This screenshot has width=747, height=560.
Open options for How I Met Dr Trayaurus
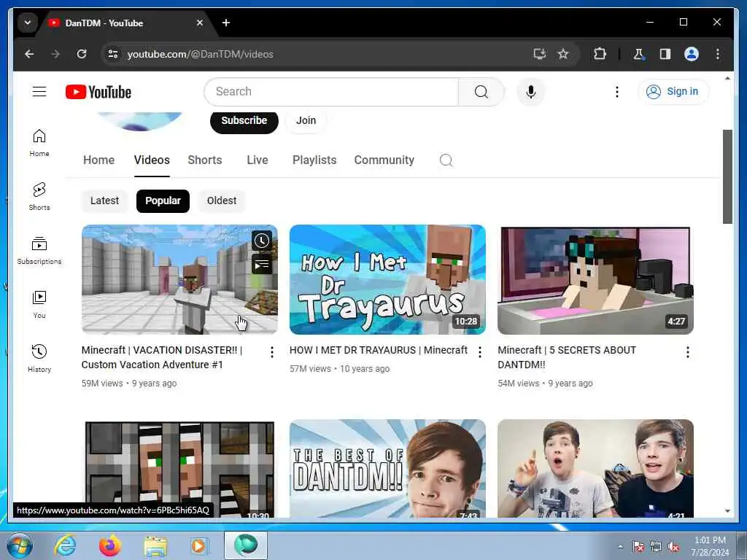coord(480,352)
